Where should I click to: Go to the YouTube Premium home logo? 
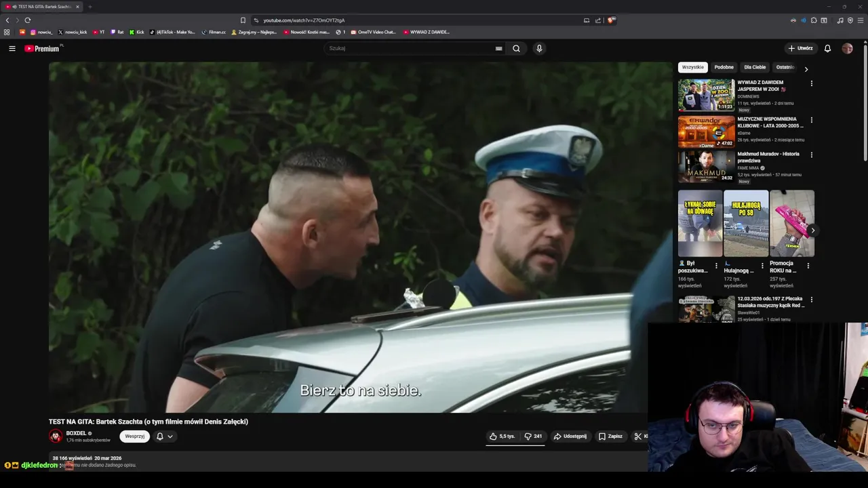(x=42, y=48)
